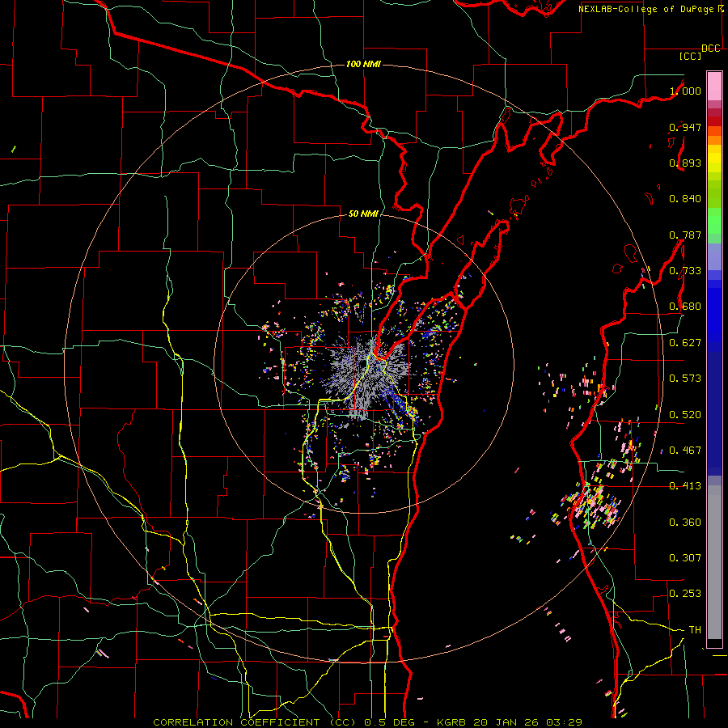
Task: Select the 0.893 legend value
Action: (685, 163)
